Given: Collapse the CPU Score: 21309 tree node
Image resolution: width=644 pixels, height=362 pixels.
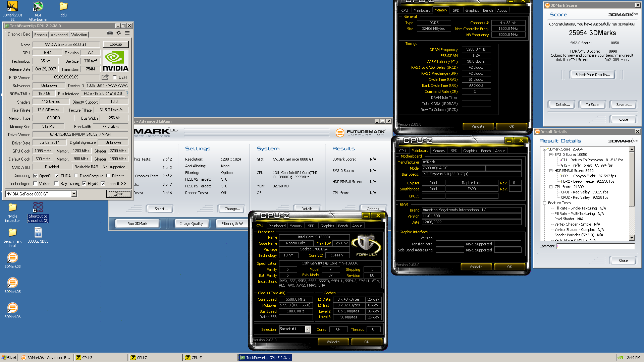Looking at the screenshot, I should [551, 187].
